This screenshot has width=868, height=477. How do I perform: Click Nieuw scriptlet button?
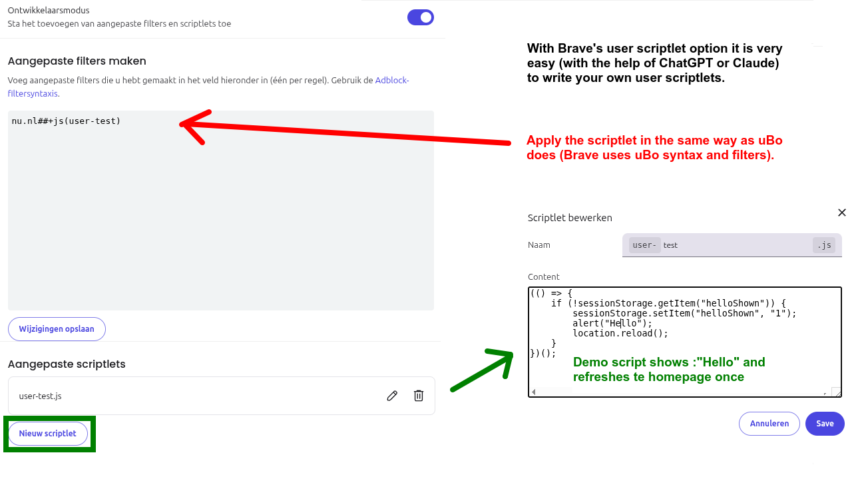48,434
